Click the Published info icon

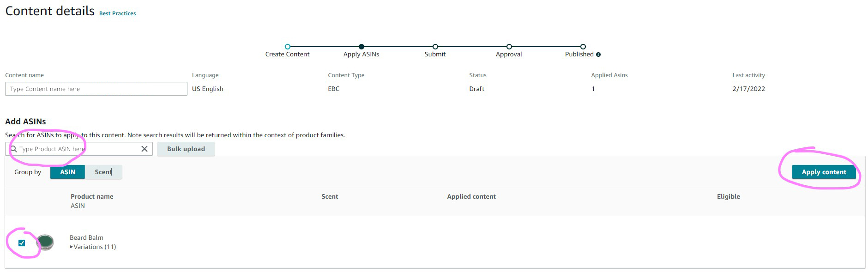click(x=598, y=55)
